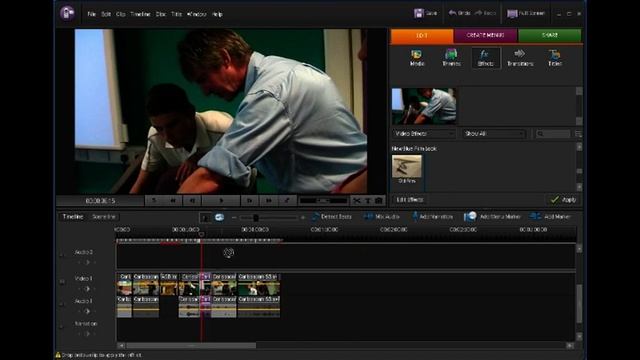Click the clip preview thumbnail in effects panel

point(424,106)
